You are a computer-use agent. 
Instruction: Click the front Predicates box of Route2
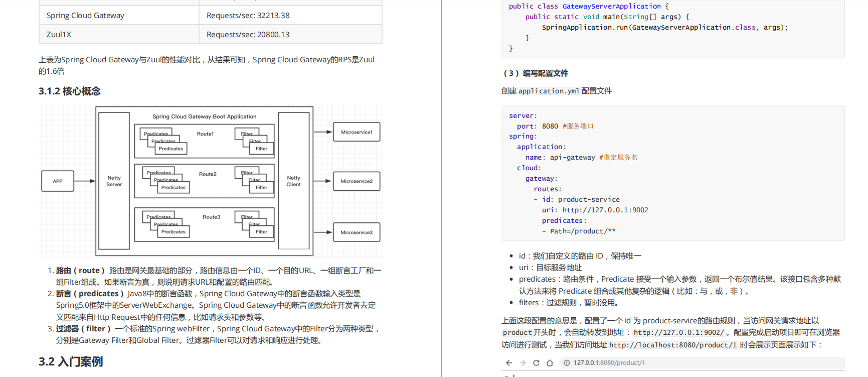(x=173, y=187)
